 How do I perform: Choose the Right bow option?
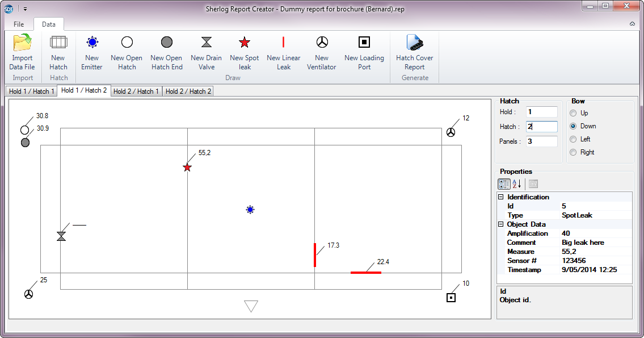pyautogui.click(x=573, y=152)
